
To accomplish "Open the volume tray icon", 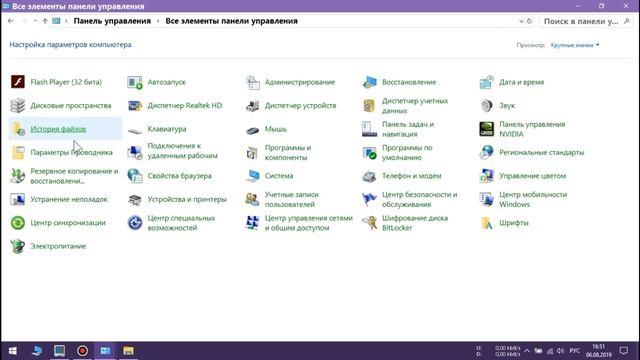I will pyautogui.click(x=560, y=351).
